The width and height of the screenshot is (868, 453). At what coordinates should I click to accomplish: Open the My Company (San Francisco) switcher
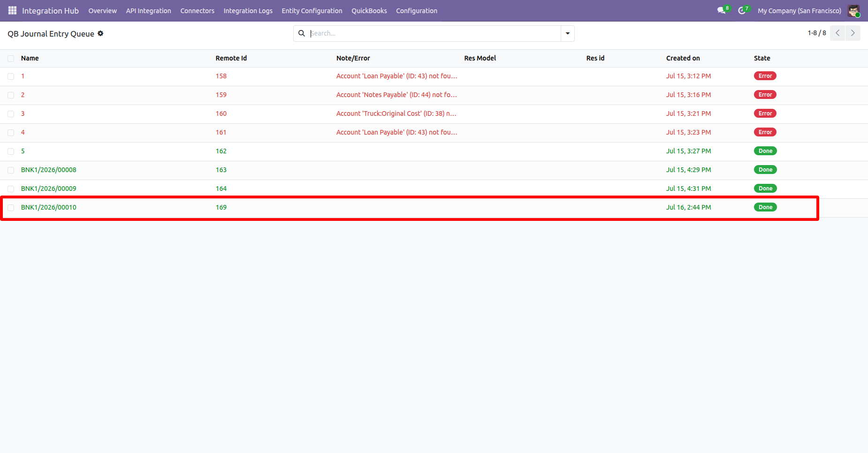[x=799, y=11]
